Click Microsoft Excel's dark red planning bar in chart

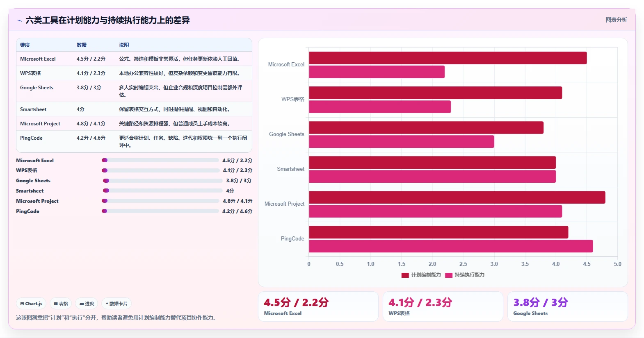(448, 58)
